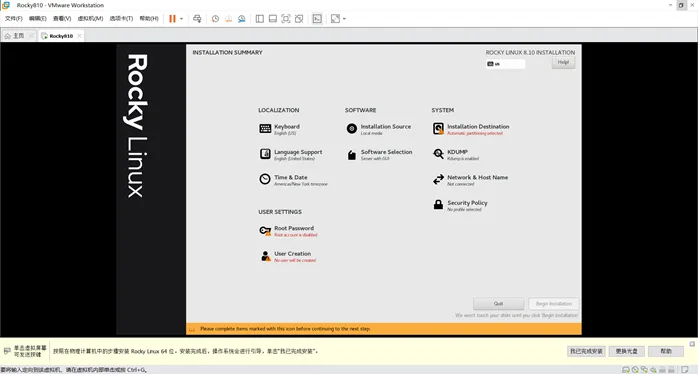Click the network adapter status icon
Screen dimensions: 698x374
[644, 370]
